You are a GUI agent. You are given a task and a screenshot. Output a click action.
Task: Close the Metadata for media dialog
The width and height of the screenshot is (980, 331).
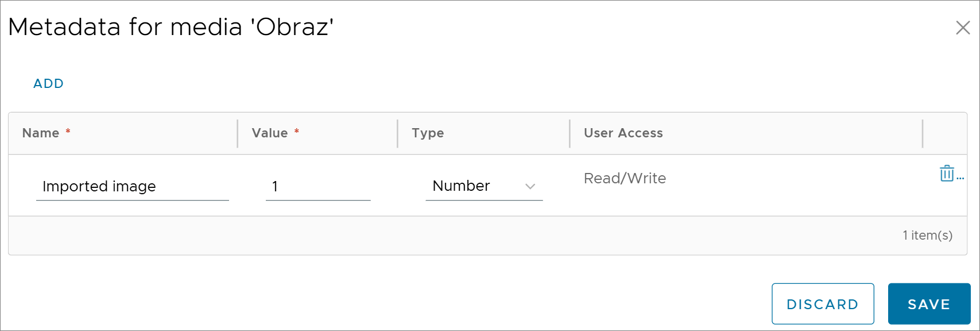click(x=963, y=28)
